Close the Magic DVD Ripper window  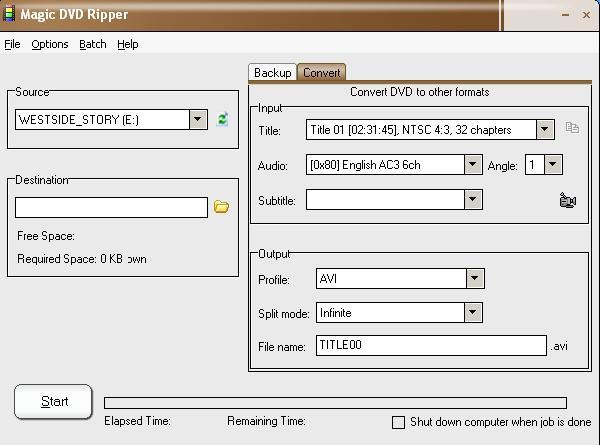(586, 15)
